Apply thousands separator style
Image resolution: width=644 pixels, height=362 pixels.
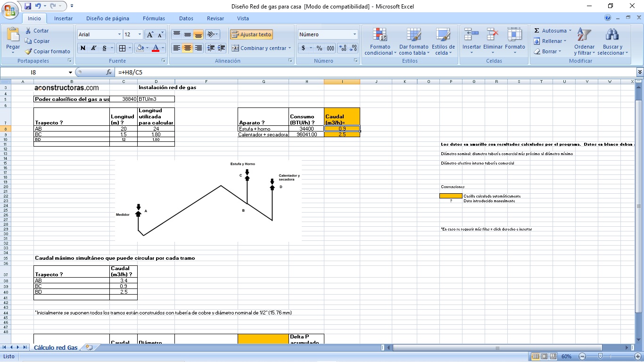click(330, 48)
